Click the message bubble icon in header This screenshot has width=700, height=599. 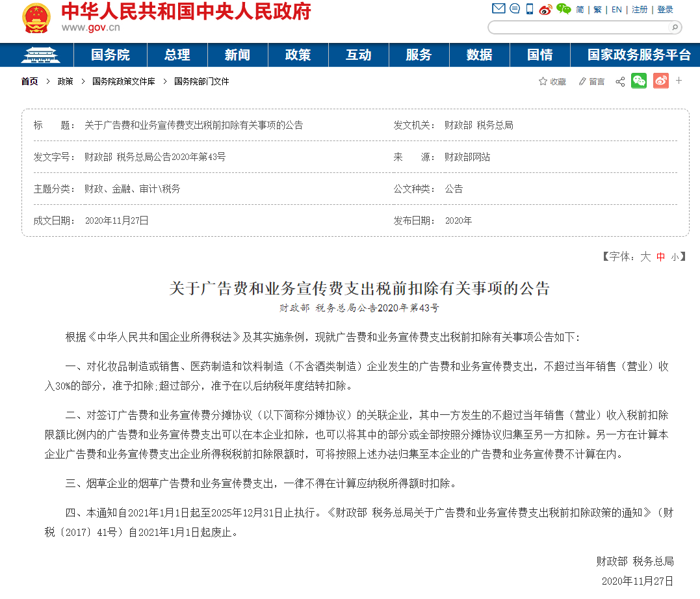point(515,8)
